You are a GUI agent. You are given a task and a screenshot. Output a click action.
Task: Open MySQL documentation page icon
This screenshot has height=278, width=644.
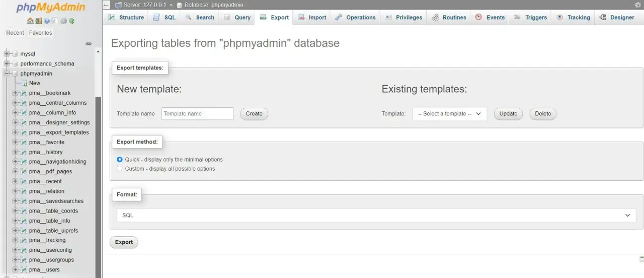(x=55, y=21)
